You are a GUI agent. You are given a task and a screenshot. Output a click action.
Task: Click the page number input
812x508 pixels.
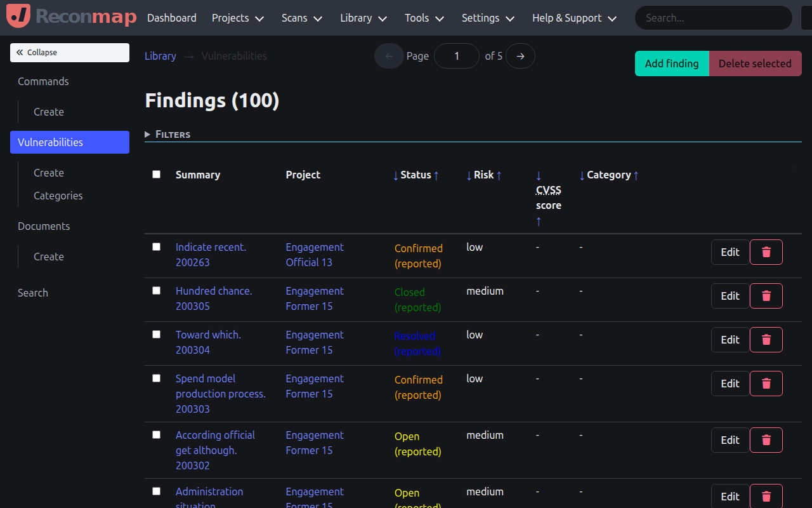click(x=457, y=56)
